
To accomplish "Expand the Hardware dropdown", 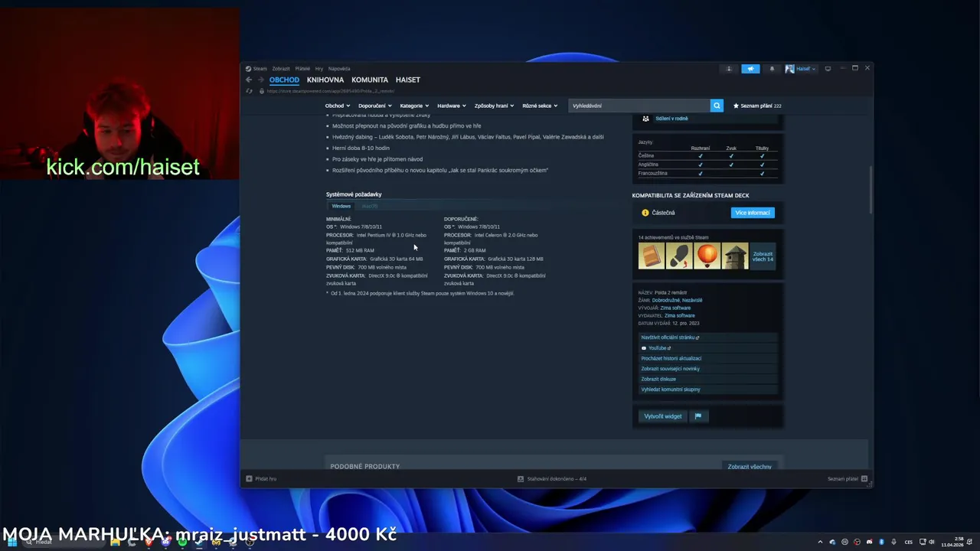I will tap(452, 106).
